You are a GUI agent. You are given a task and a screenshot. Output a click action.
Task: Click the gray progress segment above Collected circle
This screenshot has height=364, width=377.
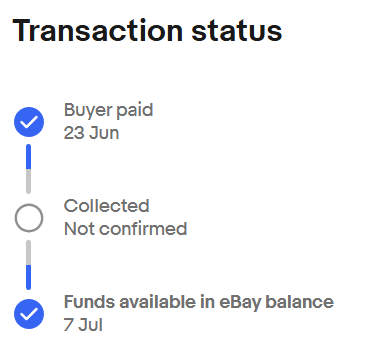[x=29, y=181]
